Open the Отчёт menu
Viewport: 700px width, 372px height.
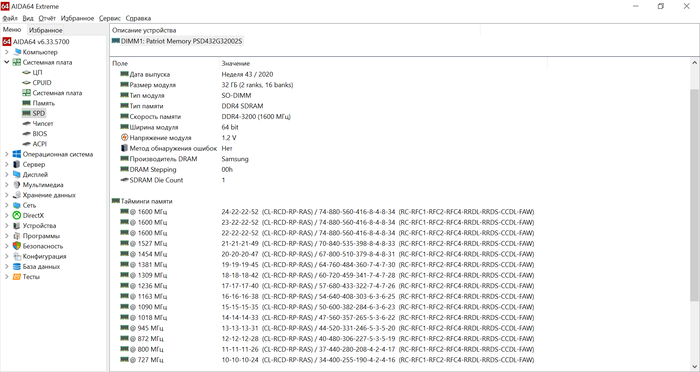click(x=47, y=18)
